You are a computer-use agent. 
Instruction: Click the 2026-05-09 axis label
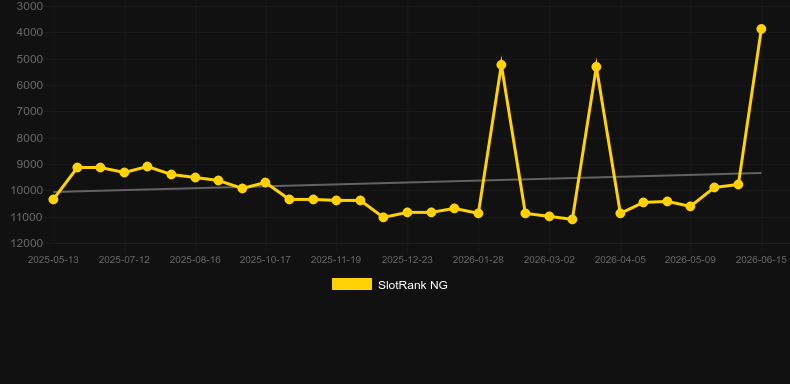point(690,260)
